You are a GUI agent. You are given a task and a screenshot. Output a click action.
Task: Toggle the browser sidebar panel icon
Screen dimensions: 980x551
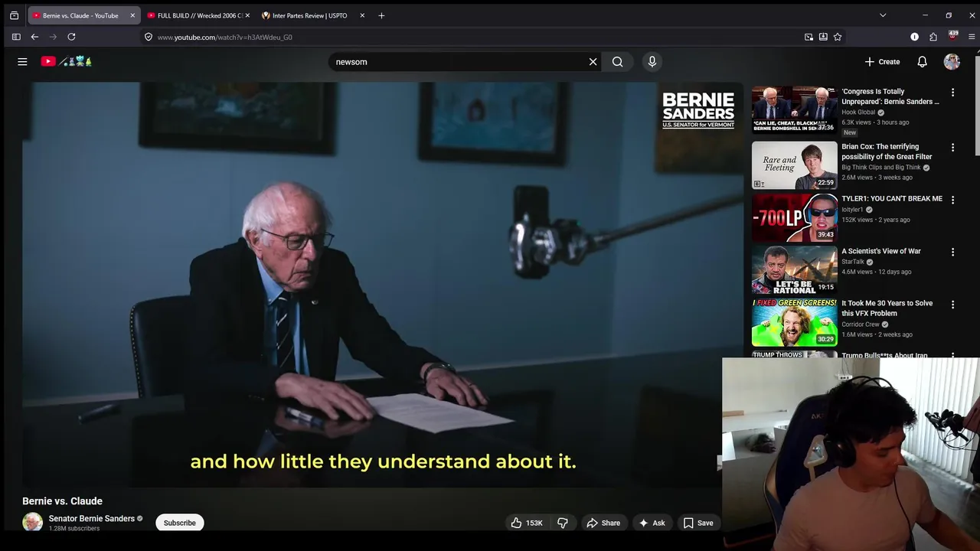16,37
